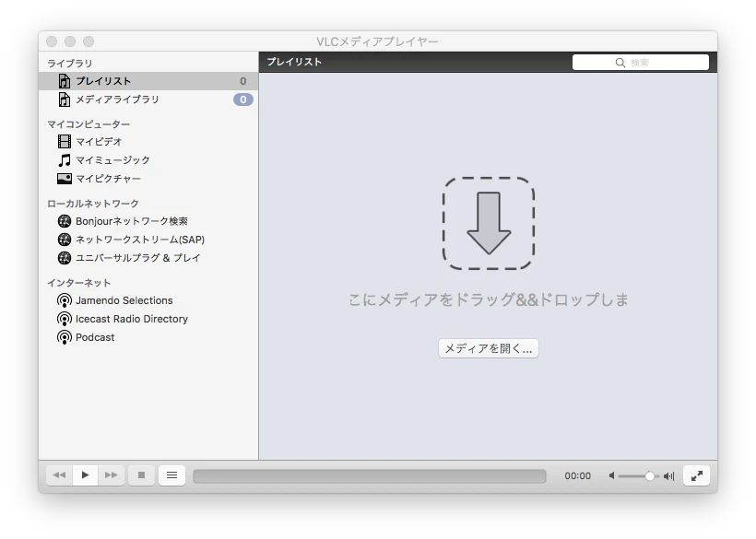Click the インターネット section header
The height and width of the screenshot is (539, 756).
coord(79,283)
